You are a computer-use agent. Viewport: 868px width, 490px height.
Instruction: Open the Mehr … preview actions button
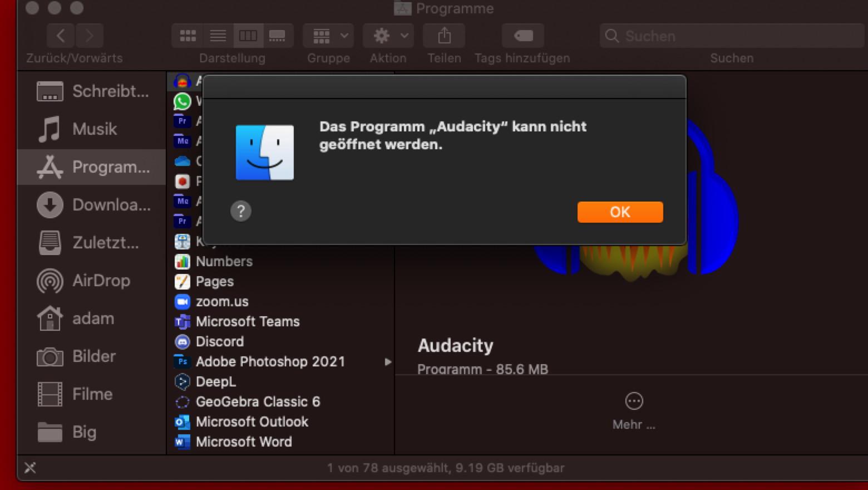click(x=634, y=411)
